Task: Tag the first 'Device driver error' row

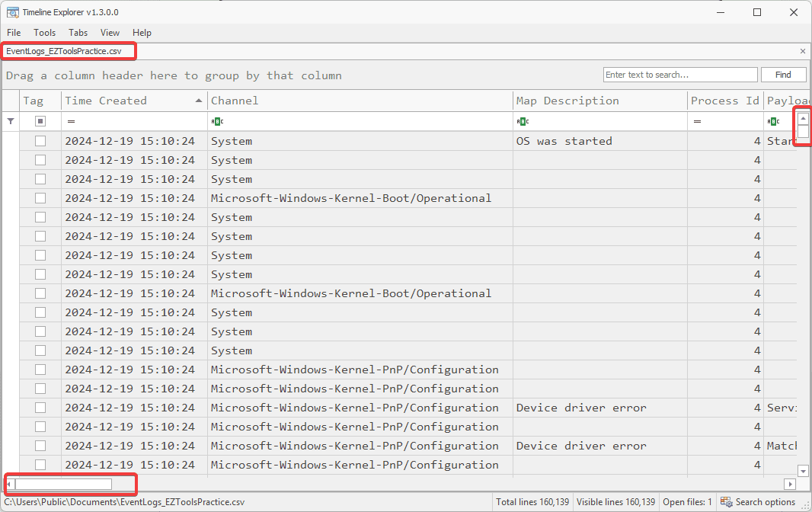Action: (40, 408)
